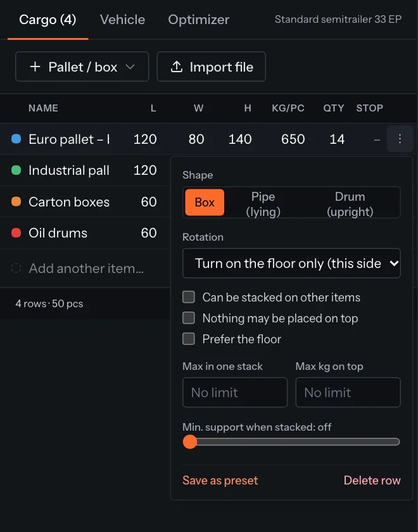Open the Euro pallet row options menu
The image size is (418, 532).
[400, 139]
